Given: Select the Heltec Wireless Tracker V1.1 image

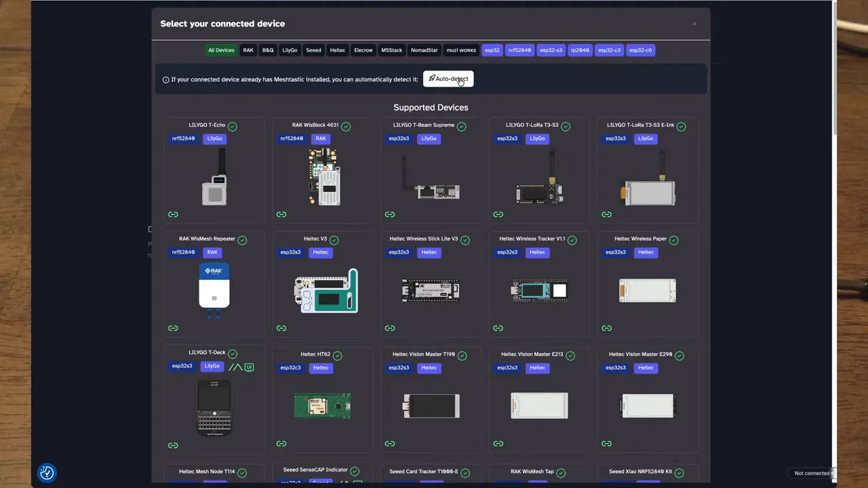Looking at the screenshot, I should tap(539, 291).
